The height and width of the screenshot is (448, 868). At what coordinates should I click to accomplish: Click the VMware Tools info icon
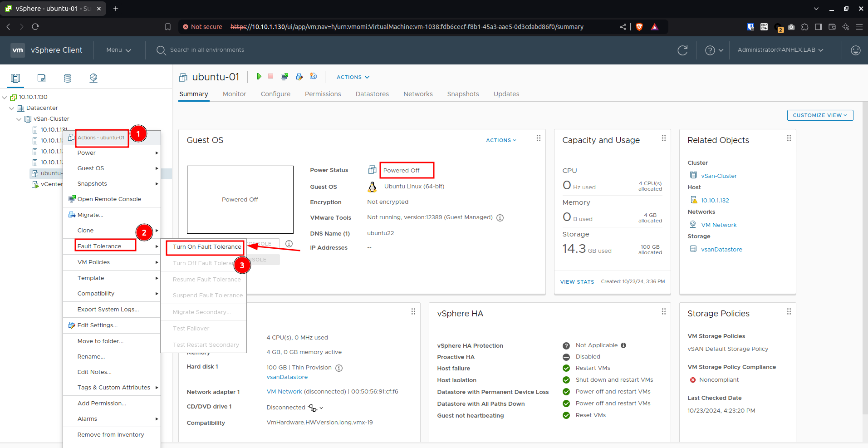(500, 218)
